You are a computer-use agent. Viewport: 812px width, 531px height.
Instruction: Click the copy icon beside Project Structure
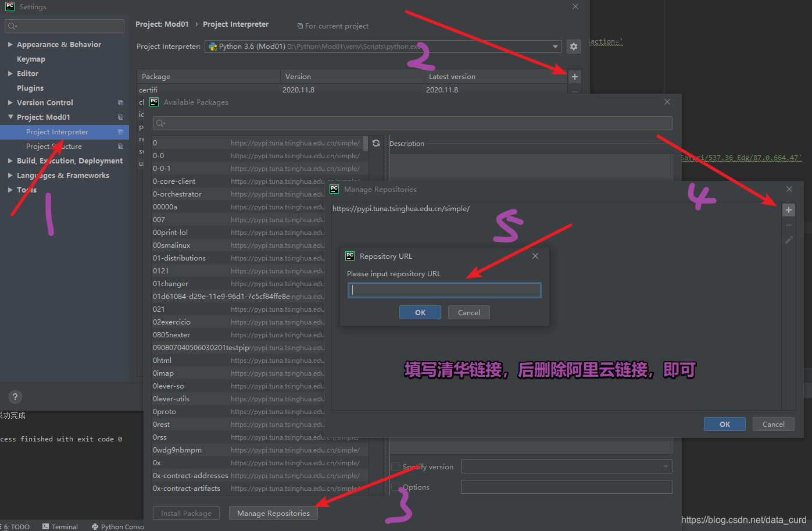tap(120, 147)
